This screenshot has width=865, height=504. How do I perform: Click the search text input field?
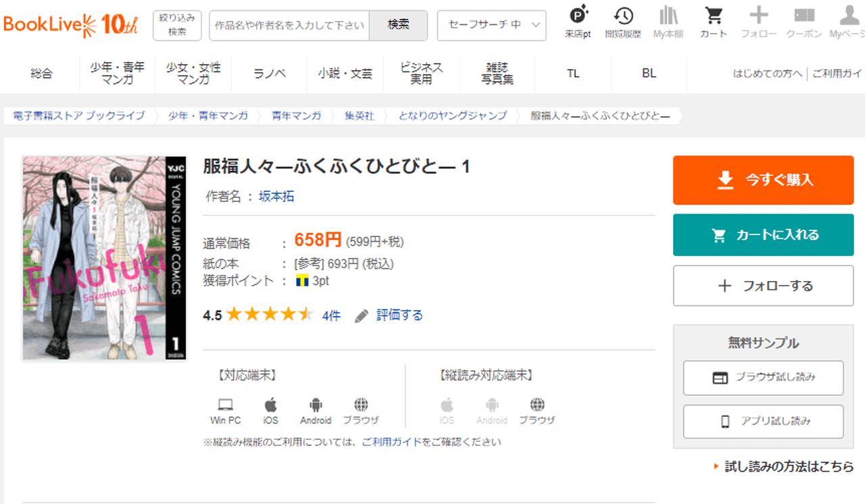click(289, 25)
